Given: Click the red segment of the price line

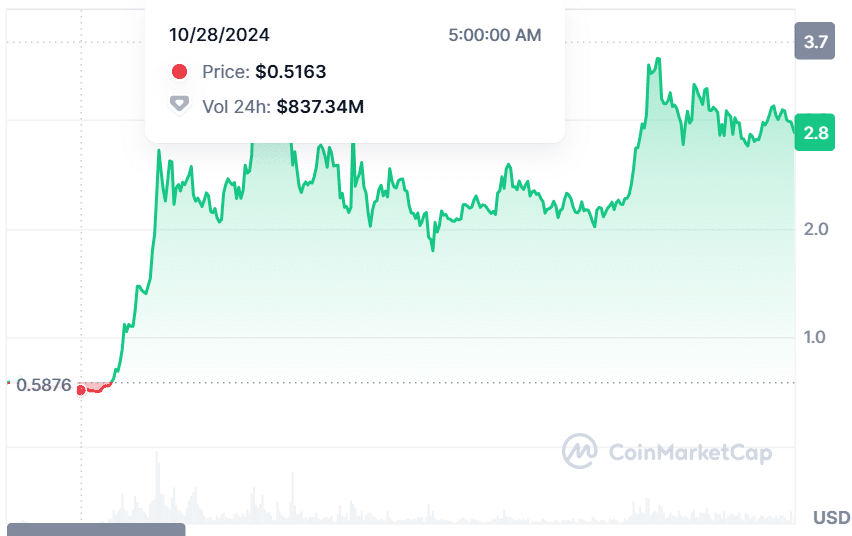Looking at the screenshot, I should 96,389.
